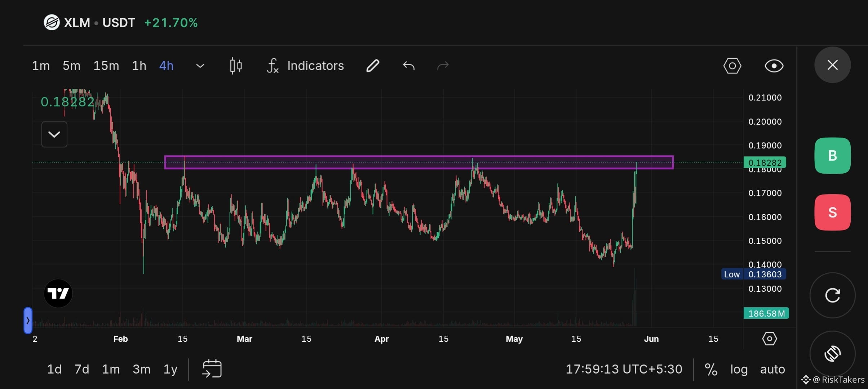Refresh the chart with the reload icon
Image resolution: width=868 pixels, height=389 pixels.
pyautogui.click(x=832, y=295)
